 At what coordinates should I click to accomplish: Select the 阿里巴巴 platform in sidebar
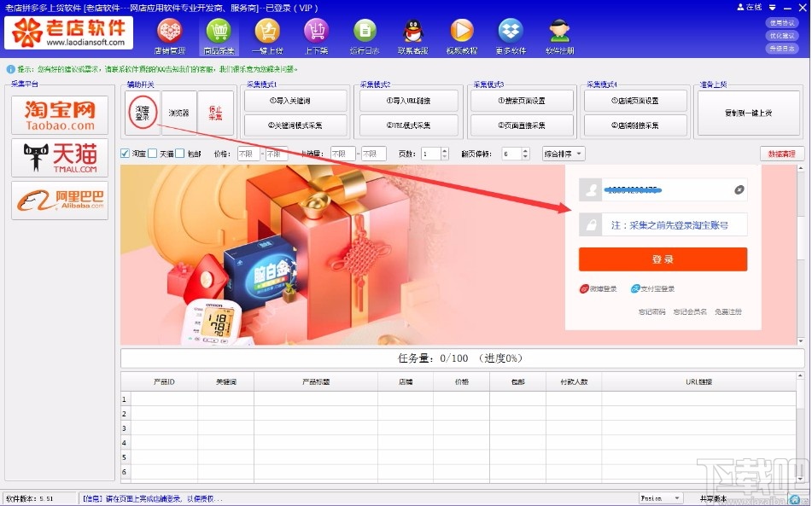pos(58,201)
